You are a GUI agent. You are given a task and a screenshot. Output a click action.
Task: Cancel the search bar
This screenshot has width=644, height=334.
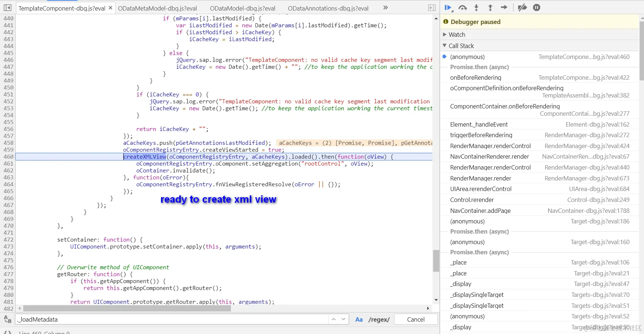tap(416, 319)
